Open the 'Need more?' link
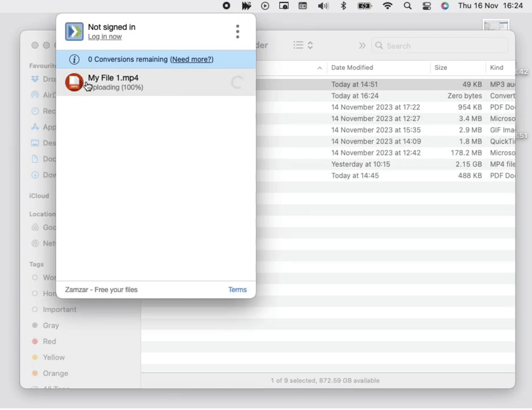The height and width of the screenshot is (410, 532). point(192,59)
